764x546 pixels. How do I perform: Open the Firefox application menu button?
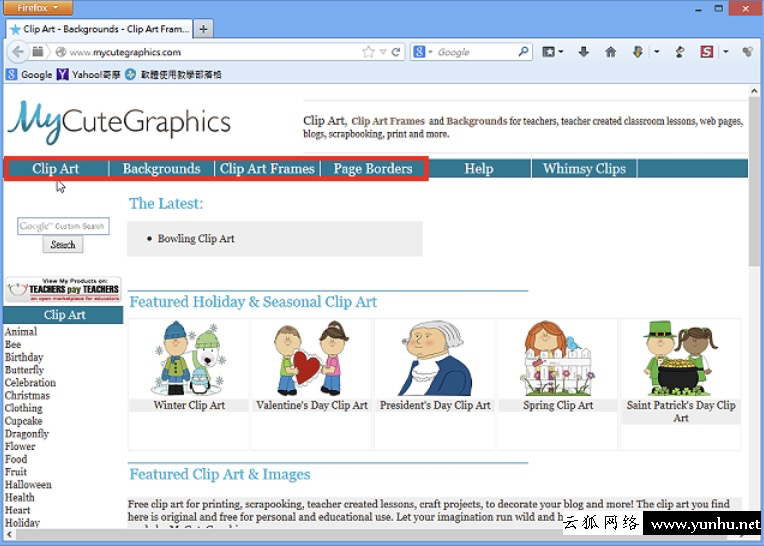[38, 8]
